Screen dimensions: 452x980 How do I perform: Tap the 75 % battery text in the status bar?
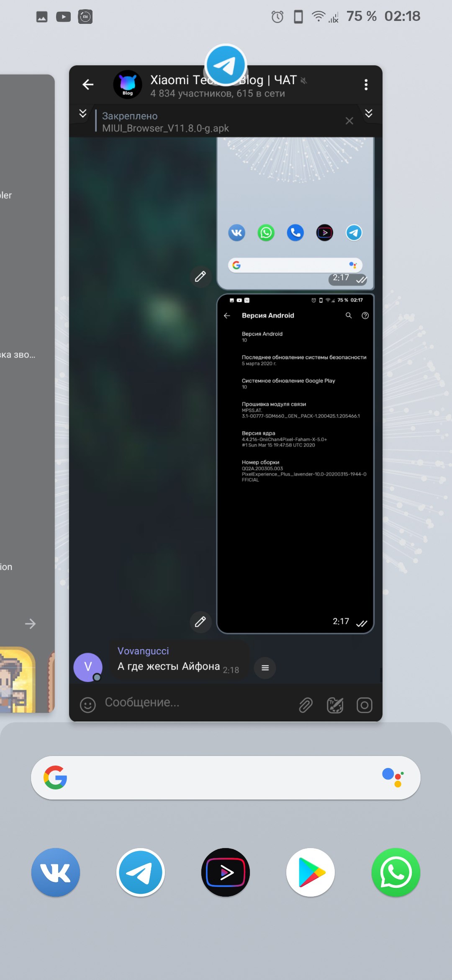point(361,16)
